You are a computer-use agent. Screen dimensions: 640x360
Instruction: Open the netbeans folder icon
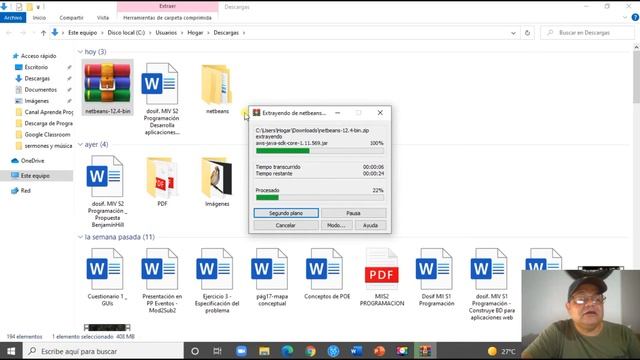[217, 84]
